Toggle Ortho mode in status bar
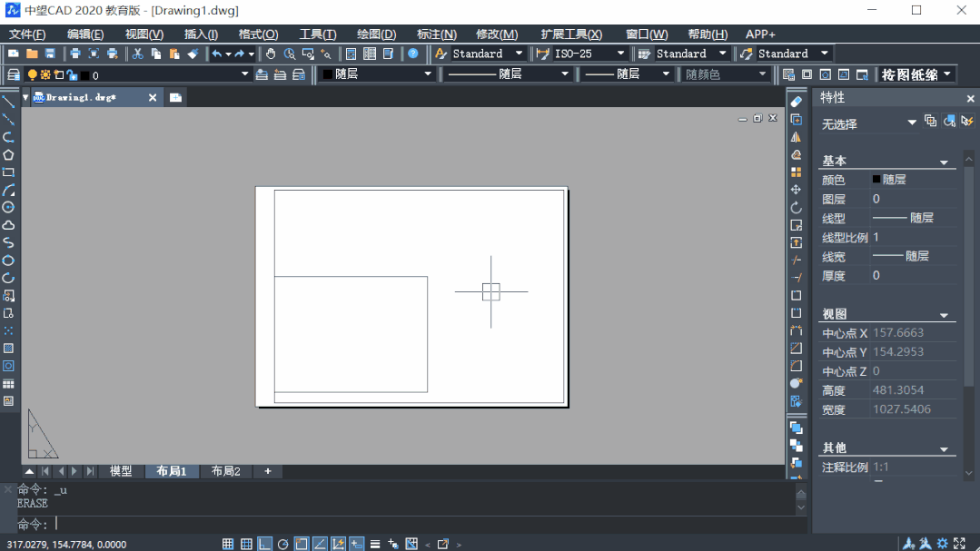The width and height of the screenshot is (980, 551). pos(264,544)
